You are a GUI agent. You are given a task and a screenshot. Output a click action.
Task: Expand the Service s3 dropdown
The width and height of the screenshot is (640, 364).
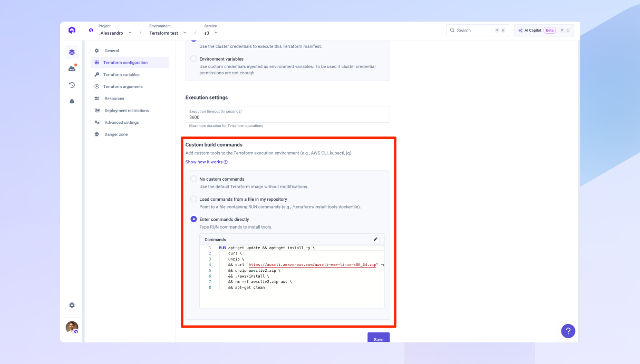point(211,33)
